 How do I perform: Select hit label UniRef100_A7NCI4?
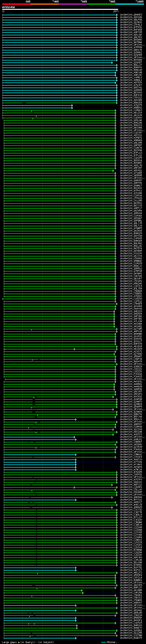pos(131,470)
